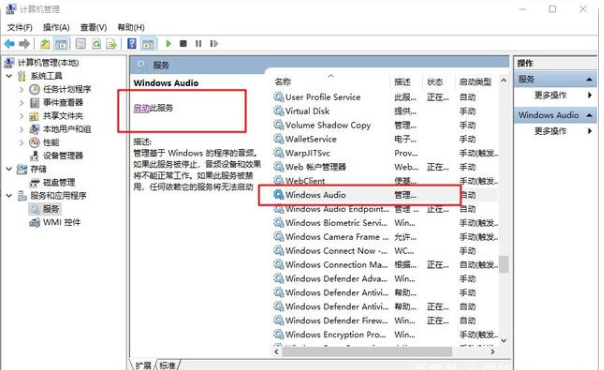Viewport: 604px width, 370px height.
Task: Click the Export list toolbar icon
Action: [x=112, y=44]
